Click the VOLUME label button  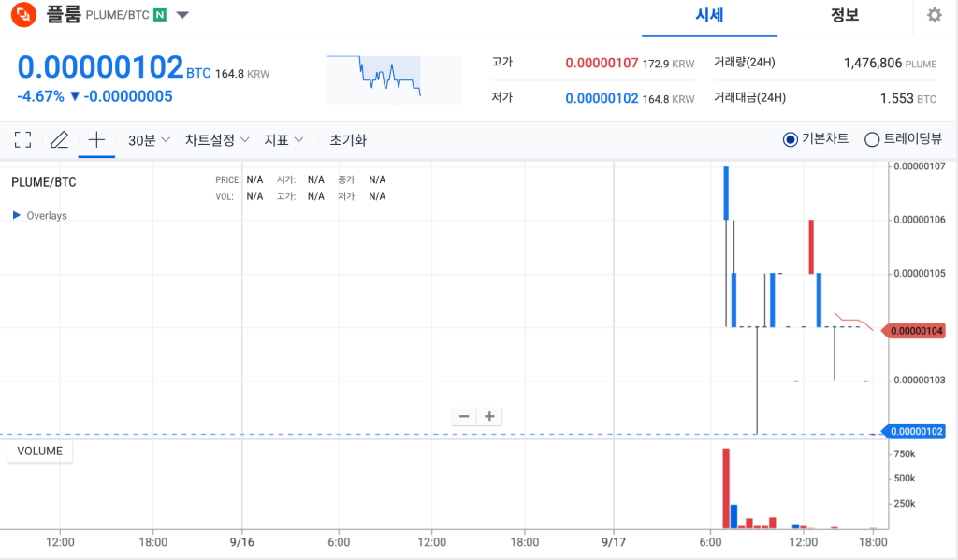tap(39, 451)
